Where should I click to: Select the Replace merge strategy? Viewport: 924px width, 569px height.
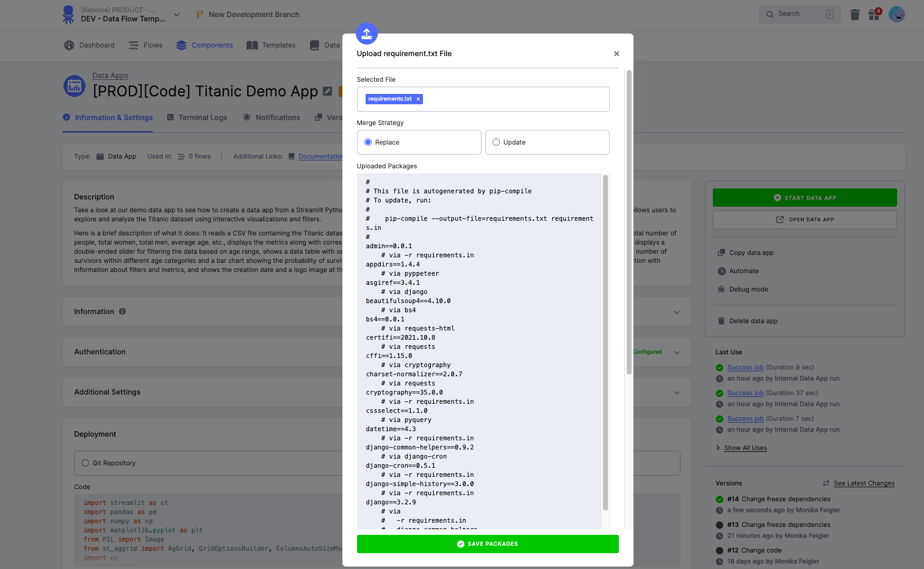pos(368,142)
